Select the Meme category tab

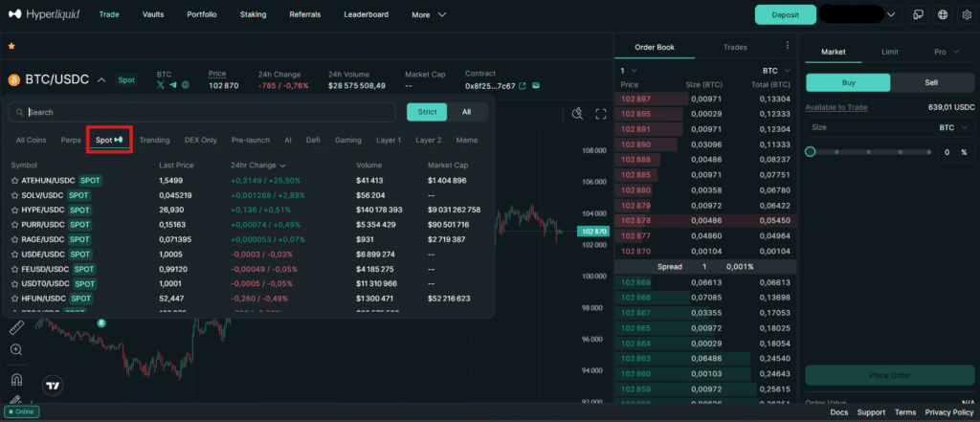(x=467, y=140)
